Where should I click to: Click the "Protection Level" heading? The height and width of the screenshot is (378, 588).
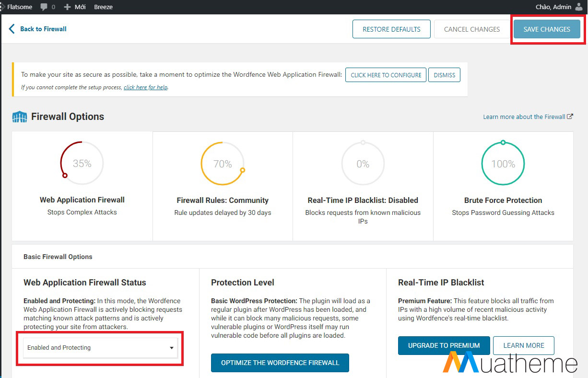[x=243, y=283]
